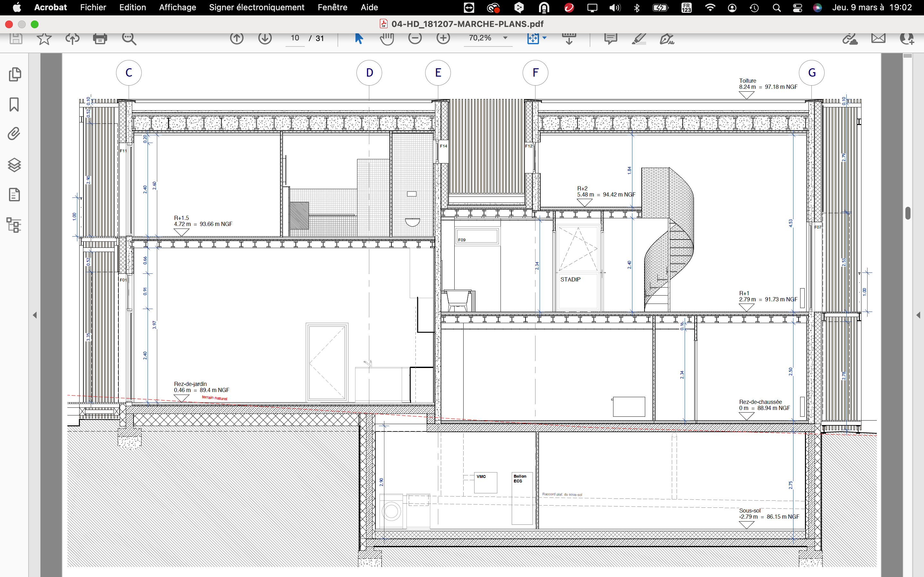Click the zoom out minus button
Viewport: 924px width, 577px height.
pyautogui.click(x=415, y=38)
